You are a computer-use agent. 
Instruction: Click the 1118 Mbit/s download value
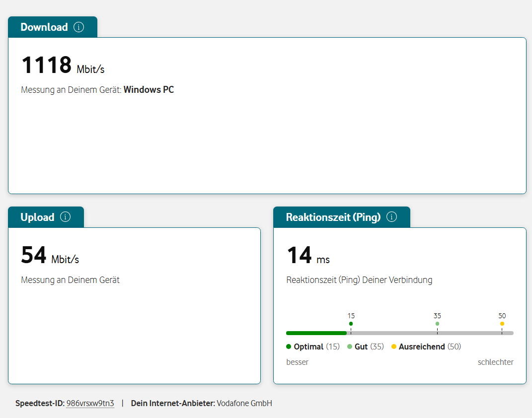point(63,65)
